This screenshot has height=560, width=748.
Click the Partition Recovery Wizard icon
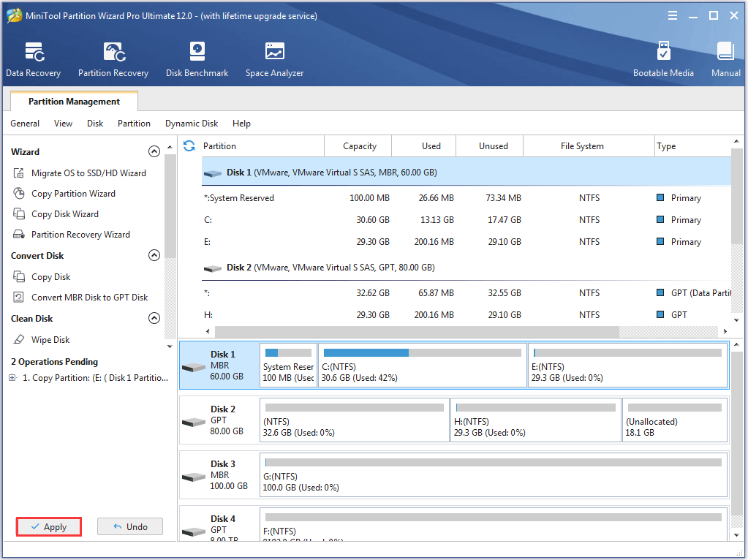pyautogui.click(x=18, y=234)
